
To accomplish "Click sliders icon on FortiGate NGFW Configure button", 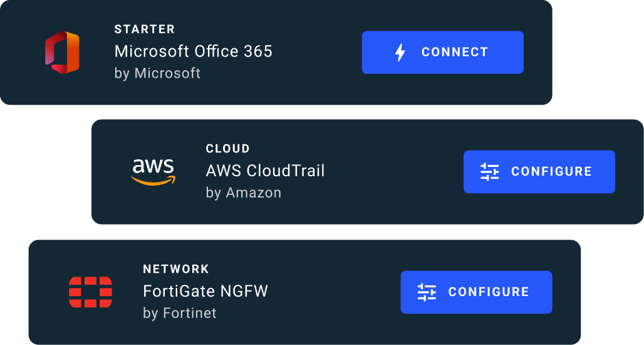I will coord(427,292).
